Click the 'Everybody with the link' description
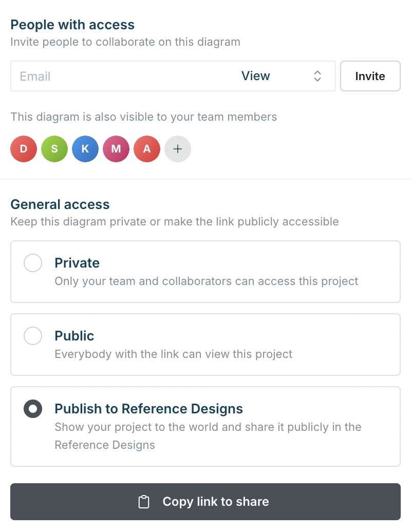 173,354
